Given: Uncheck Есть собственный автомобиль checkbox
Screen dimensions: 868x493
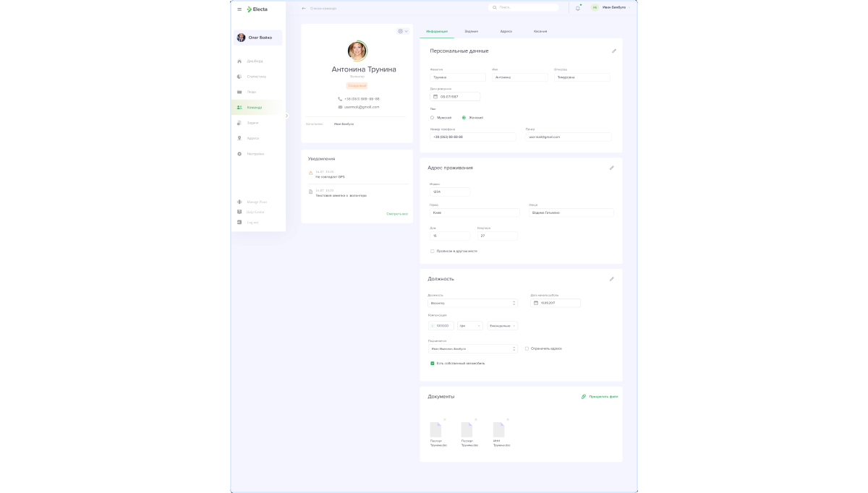Looking at the screenshot, I should click(433, 363).
